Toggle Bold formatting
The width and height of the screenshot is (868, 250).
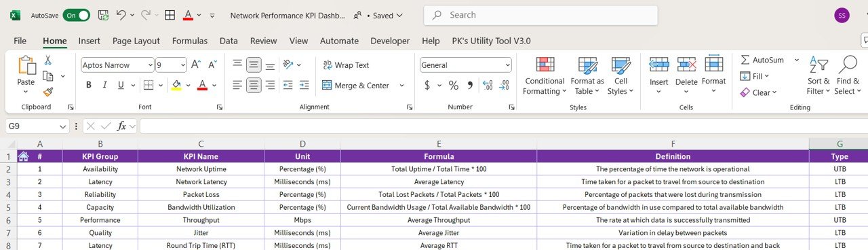[x=88, y=86]
